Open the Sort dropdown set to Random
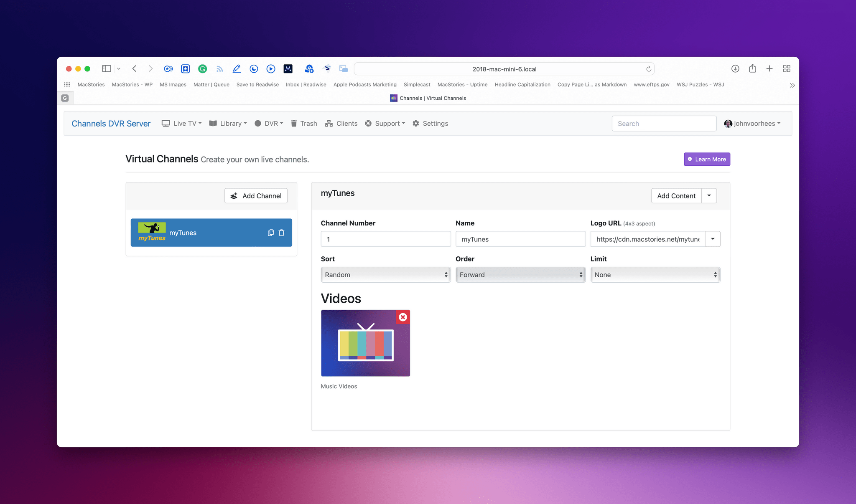Screen dimensions: 856x504 tap(386, 275)
